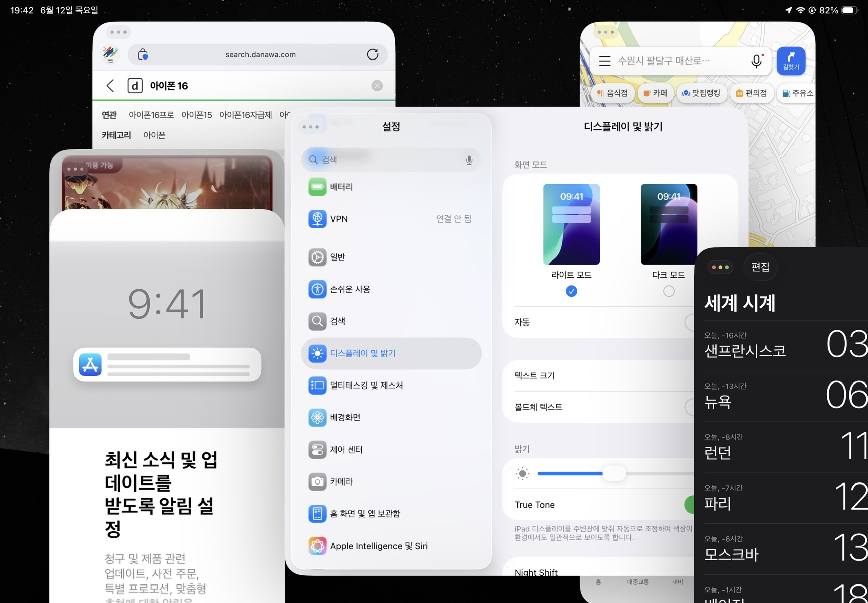The height and width of the screenshot is (603, 868).
Task: Click the brightness slider track
Action: click(653, 473)
